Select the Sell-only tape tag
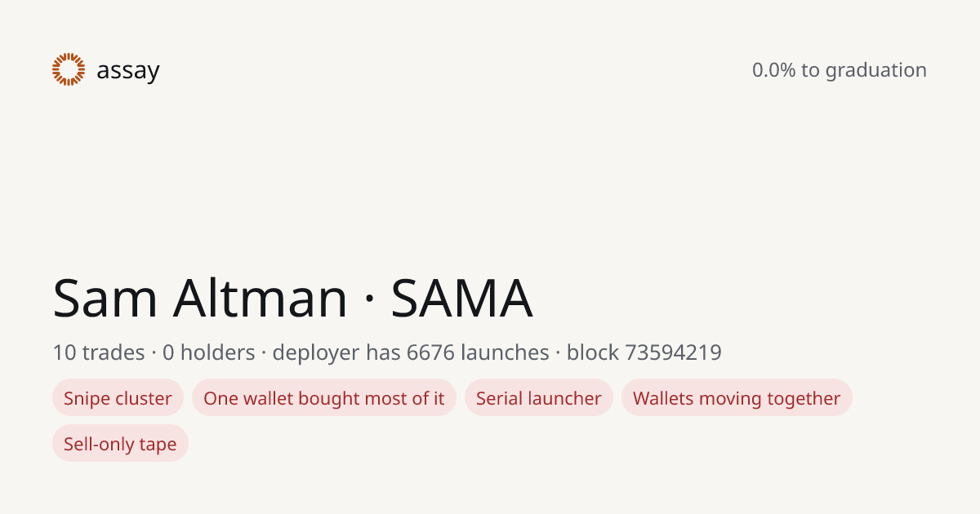 click(x=120, y=444)
